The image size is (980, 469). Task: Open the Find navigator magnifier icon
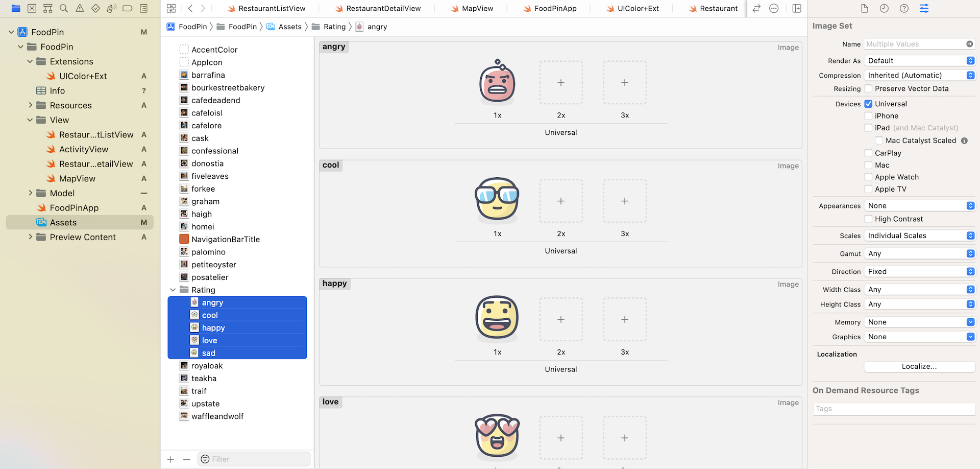point(64,8)
